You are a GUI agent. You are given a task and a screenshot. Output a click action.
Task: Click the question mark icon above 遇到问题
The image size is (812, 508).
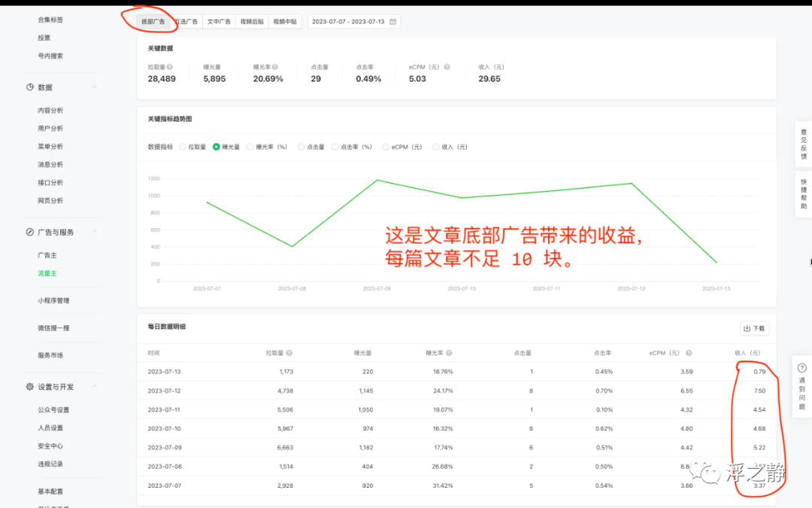pyautogui.click(x=802, y=368)
